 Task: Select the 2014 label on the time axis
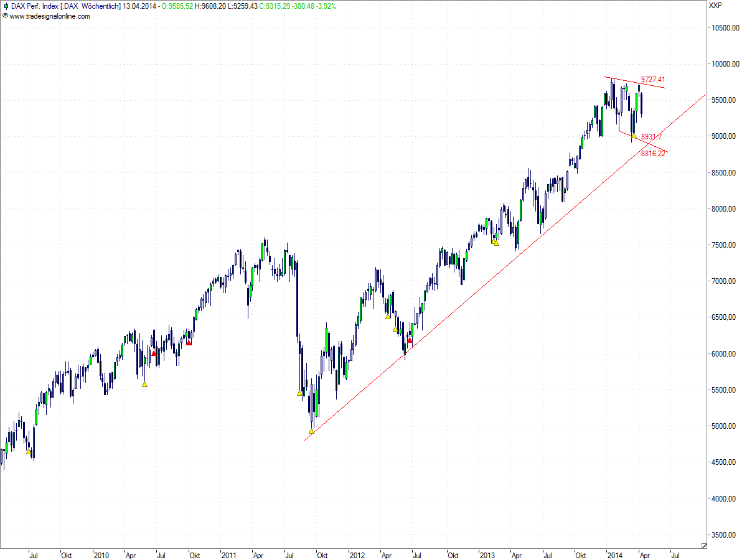[x=616, y=553]
